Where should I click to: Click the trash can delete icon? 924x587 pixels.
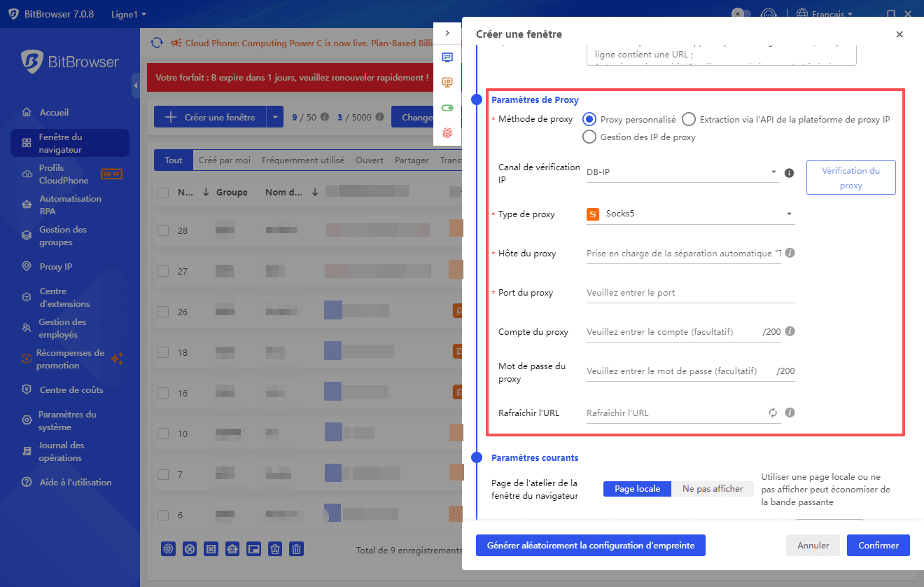pos(296,549)
